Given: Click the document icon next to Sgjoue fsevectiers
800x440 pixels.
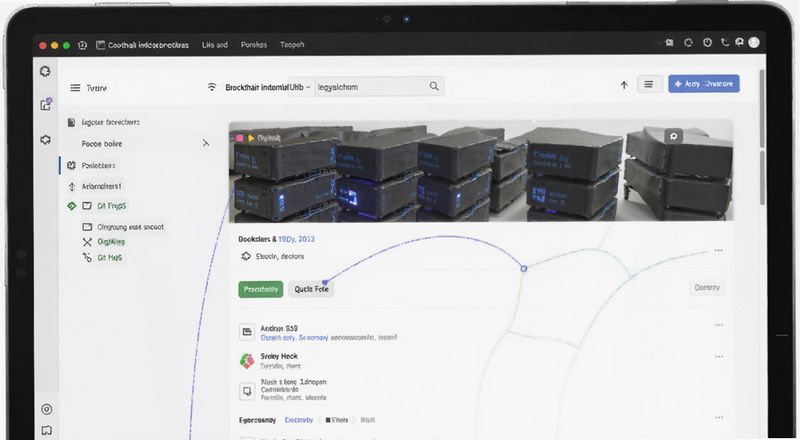Looking at the screenshot, I should click(71, 122).
